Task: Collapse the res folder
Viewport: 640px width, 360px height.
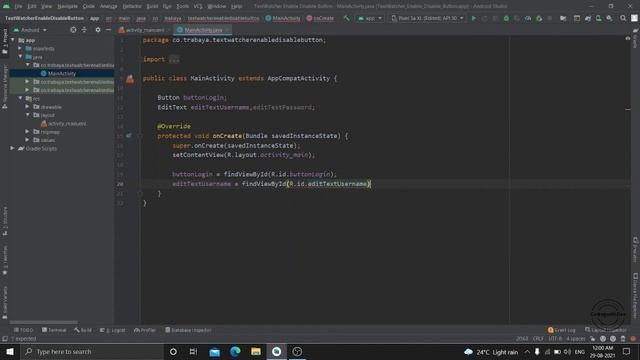Action: pyautogui.click(x=20, y=98)
